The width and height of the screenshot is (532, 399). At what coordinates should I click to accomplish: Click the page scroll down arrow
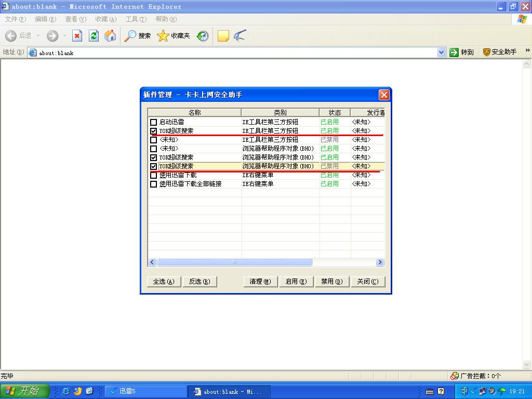point(527,365)
